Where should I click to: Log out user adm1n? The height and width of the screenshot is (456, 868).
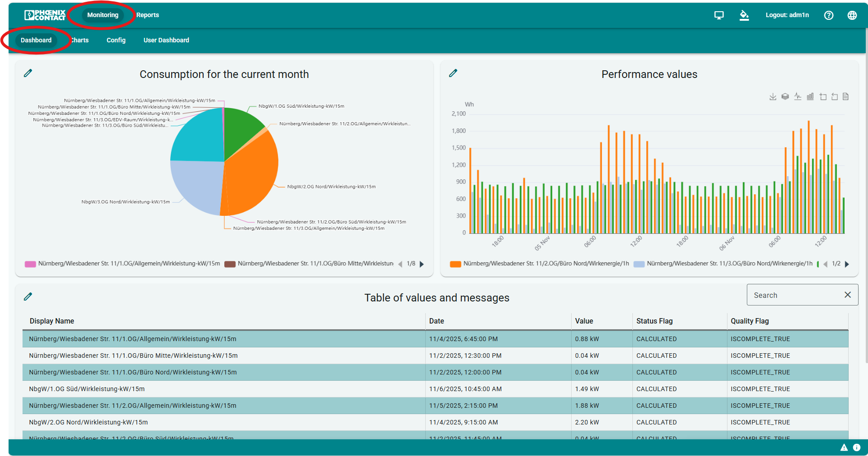coord(787,15)
